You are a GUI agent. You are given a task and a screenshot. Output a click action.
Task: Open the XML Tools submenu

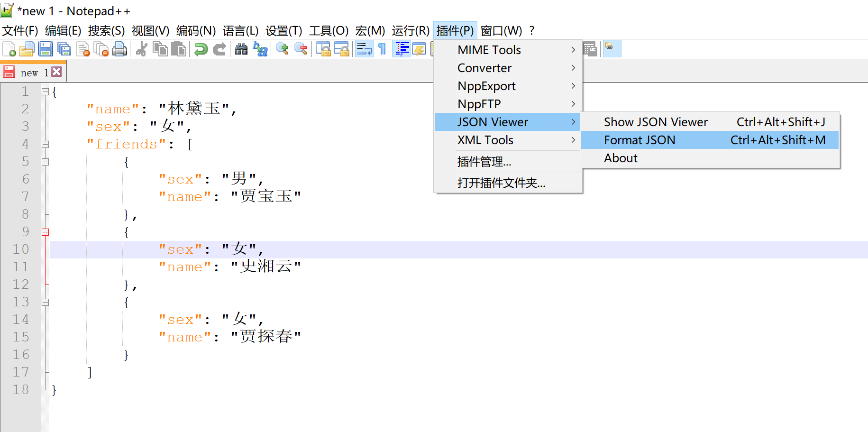[x=485, y=140]
